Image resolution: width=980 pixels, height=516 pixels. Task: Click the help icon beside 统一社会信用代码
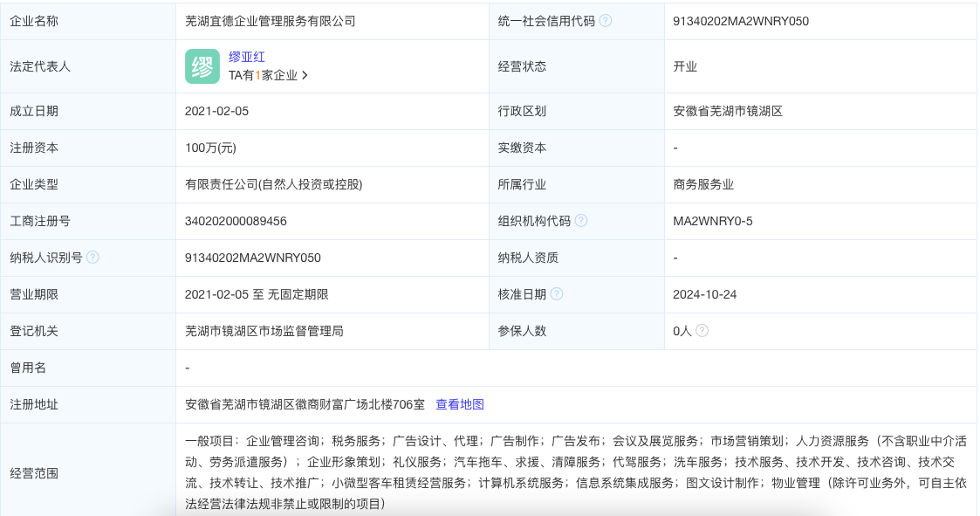(x=606, y=21)
